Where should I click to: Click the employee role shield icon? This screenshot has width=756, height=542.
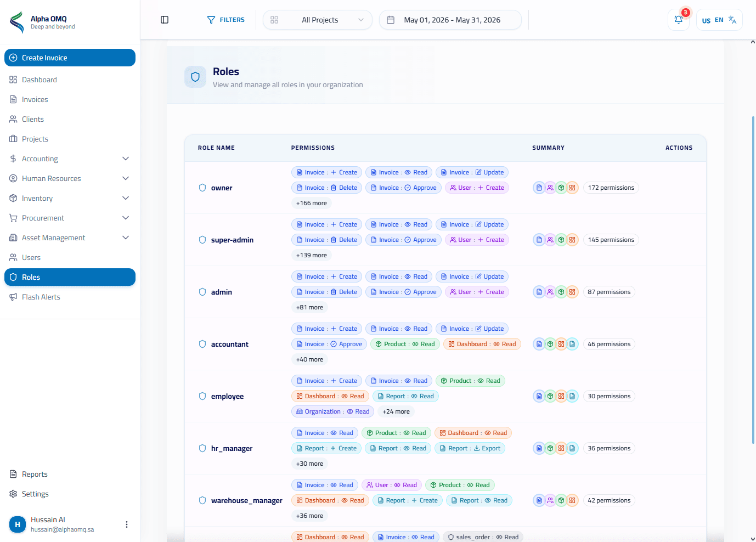click(202, 396)
